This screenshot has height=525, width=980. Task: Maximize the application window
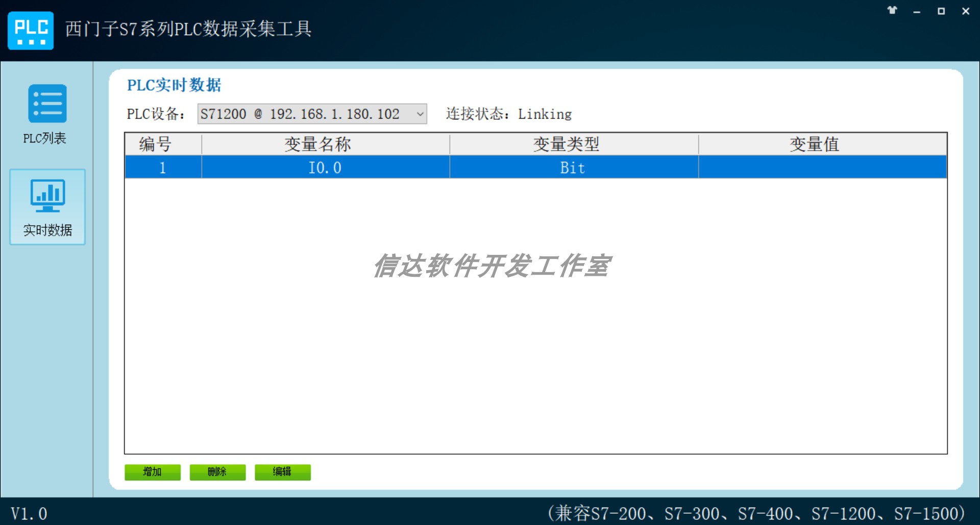pyautogui.click(x=941, y=11)
